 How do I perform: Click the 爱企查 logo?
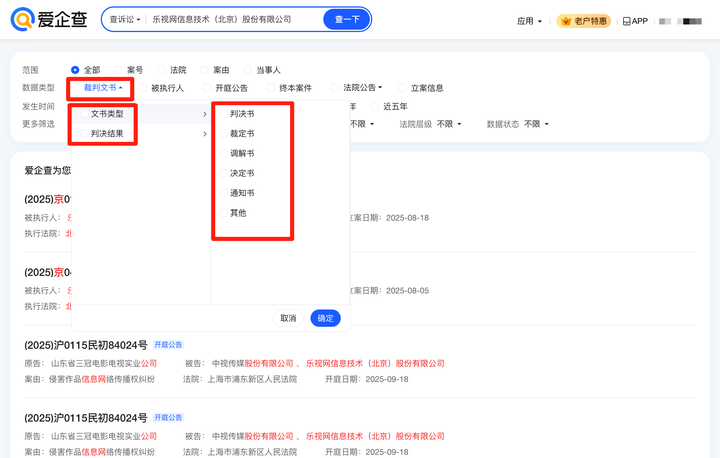[49, 19]
